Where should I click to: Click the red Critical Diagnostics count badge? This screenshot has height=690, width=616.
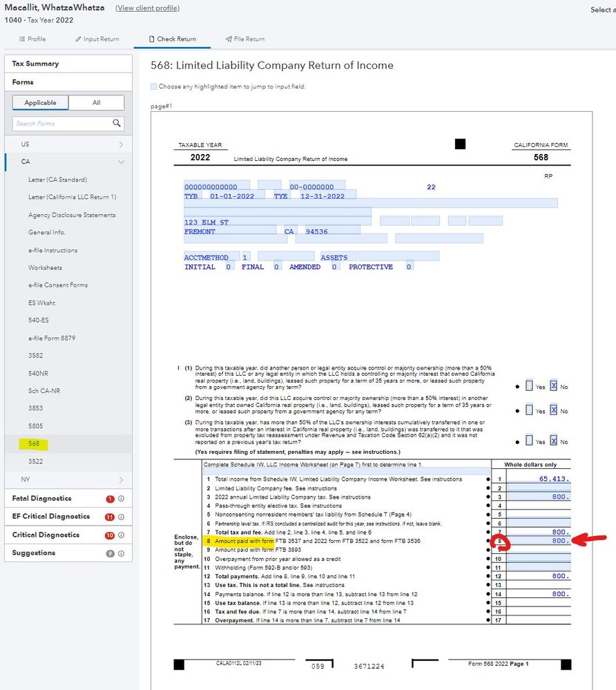pyautogui.click(x=109, y=535)
